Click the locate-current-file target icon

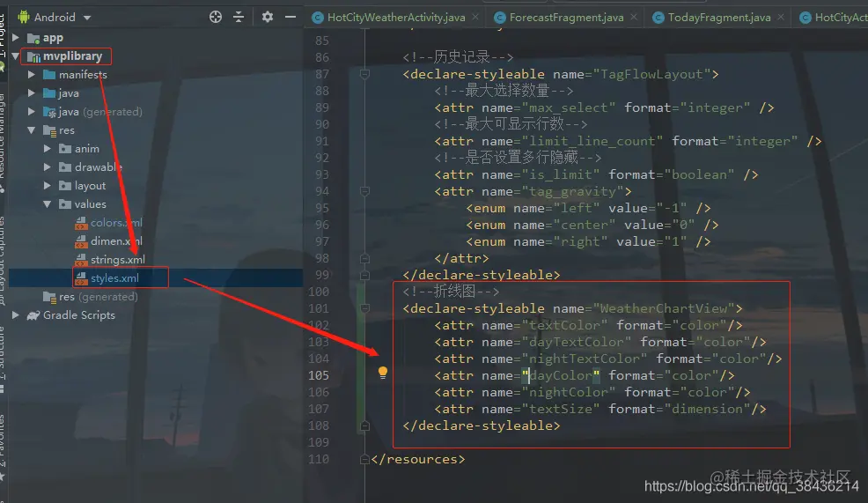216,17
